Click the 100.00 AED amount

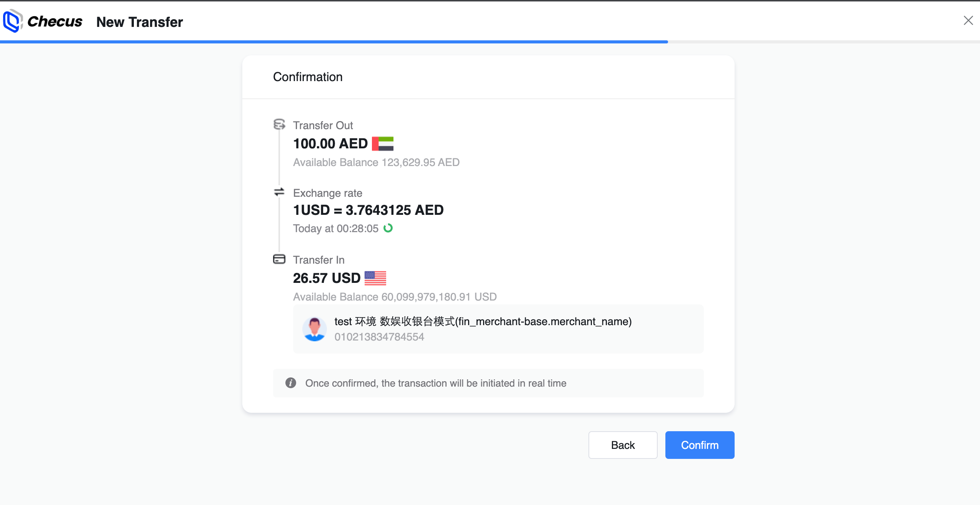[x=330, y=144]
